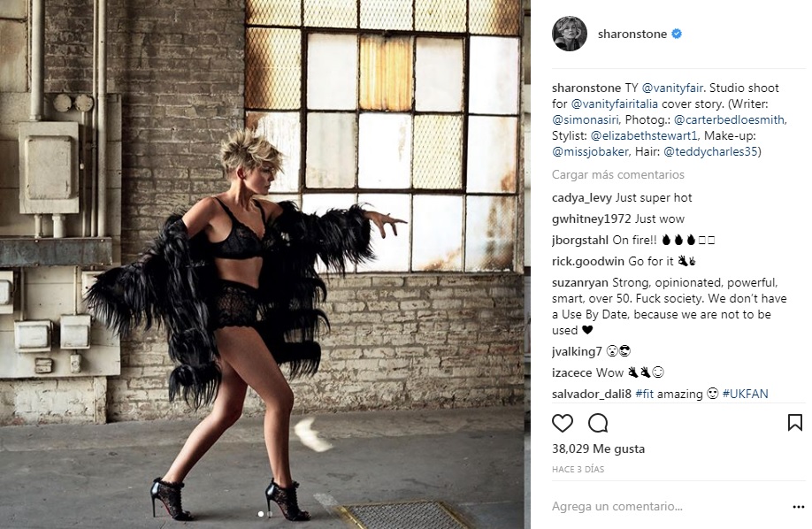812x529 pixels.
Task: Click the blue verified badge
Action: [x=677, y=34]
